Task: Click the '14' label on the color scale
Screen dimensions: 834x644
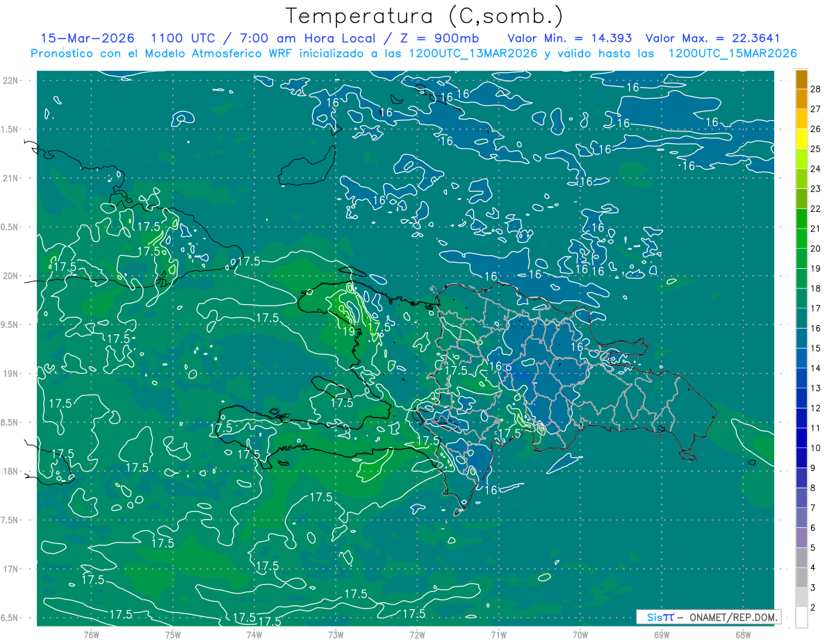Action: point(816,368)
